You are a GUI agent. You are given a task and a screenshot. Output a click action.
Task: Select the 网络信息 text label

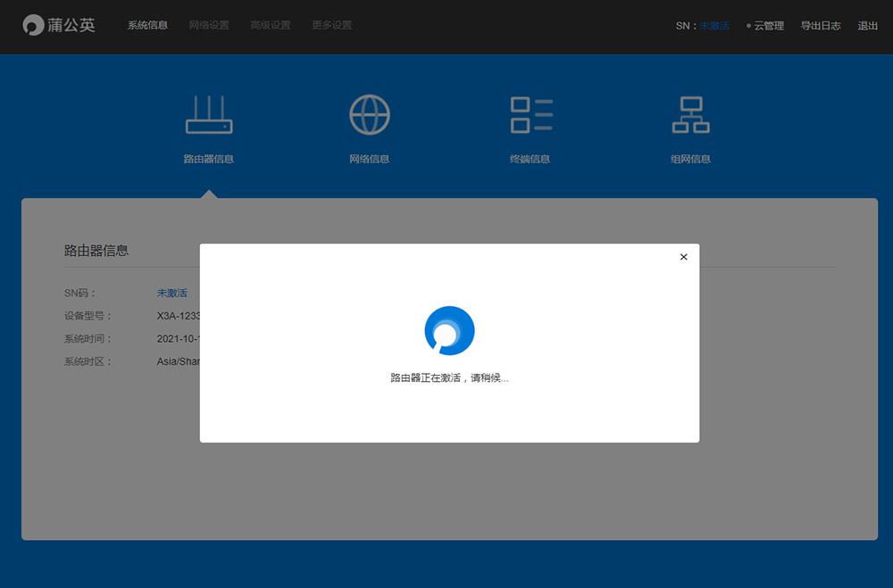[x=369, y=159]
